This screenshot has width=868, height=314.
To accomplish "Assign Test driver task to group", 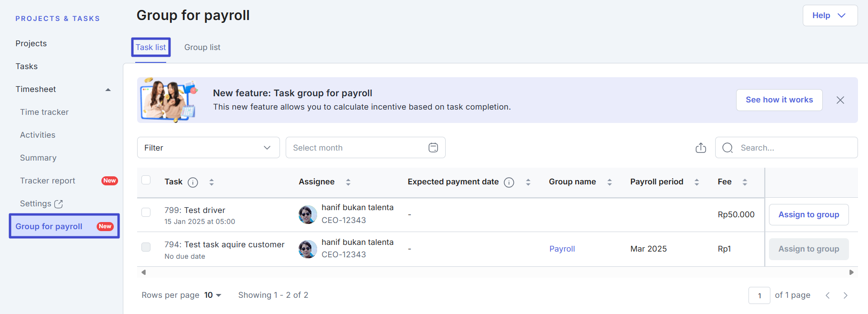I will pyautogui.click(x=808, y=215).
